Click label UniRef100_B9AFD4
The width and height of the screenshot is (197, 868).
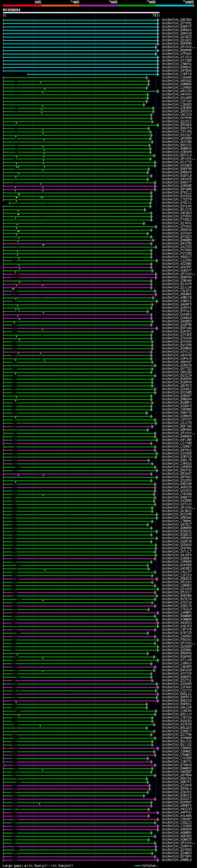pyautogui.click(x=176, y=277)
